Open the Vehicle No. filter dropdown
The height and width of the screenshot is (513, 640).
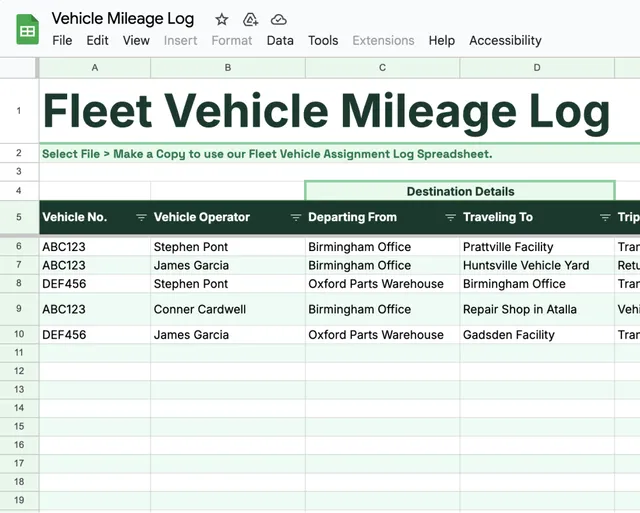coord(141,218)
